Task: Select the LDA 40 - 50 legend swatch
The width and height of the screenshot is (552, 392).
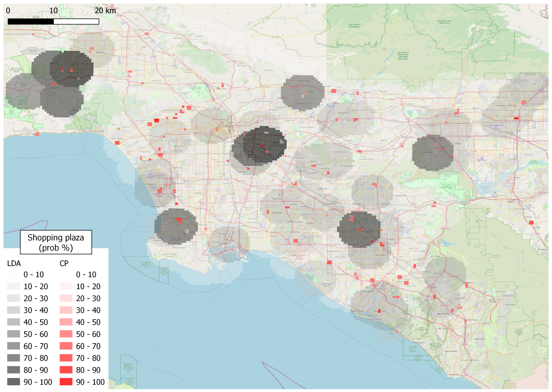Action: 14,322
